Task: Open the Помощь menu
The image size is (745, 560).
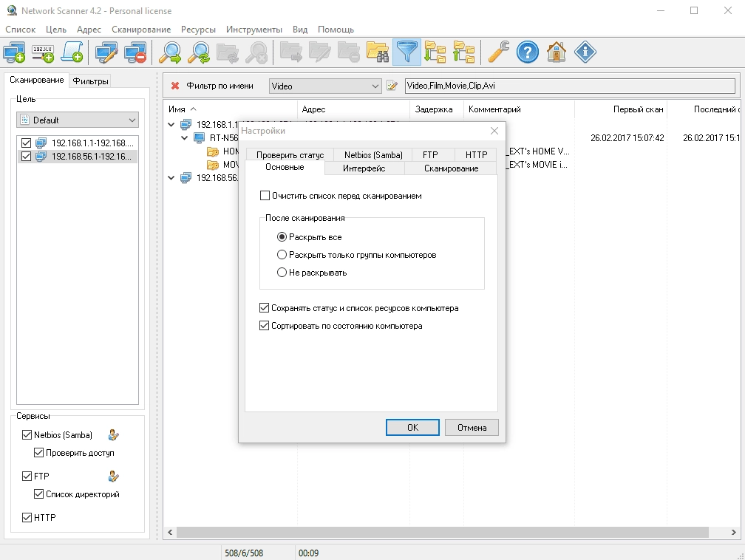Action: pos(336,30)
